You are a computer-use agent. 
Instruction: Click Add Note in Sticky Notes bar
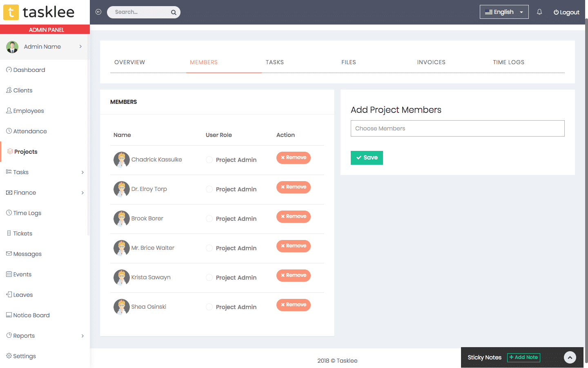point(523,357)
